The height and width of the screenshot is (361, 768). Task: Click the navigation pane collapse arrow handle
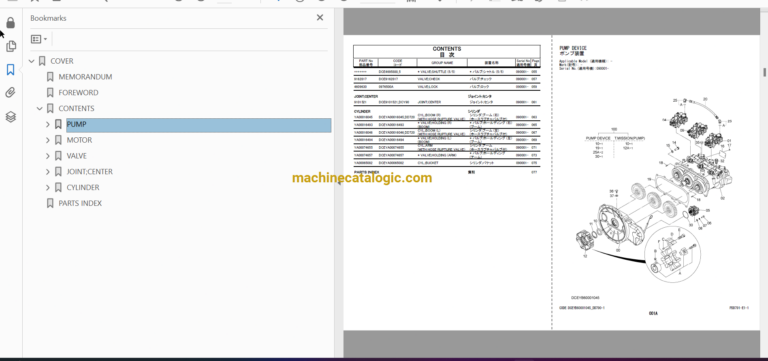[338, 182]
